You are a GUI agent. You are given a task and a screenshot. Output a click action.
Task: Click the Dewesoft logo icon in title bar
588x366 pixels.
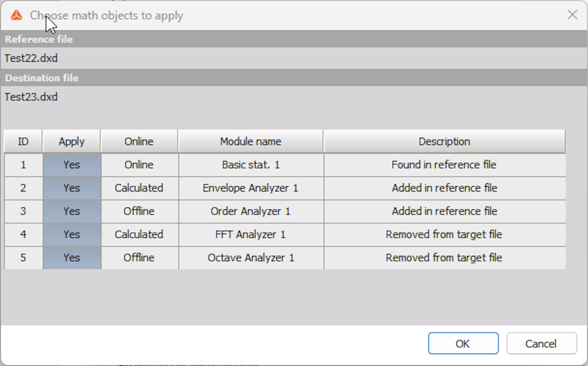[x=16, y=15]
